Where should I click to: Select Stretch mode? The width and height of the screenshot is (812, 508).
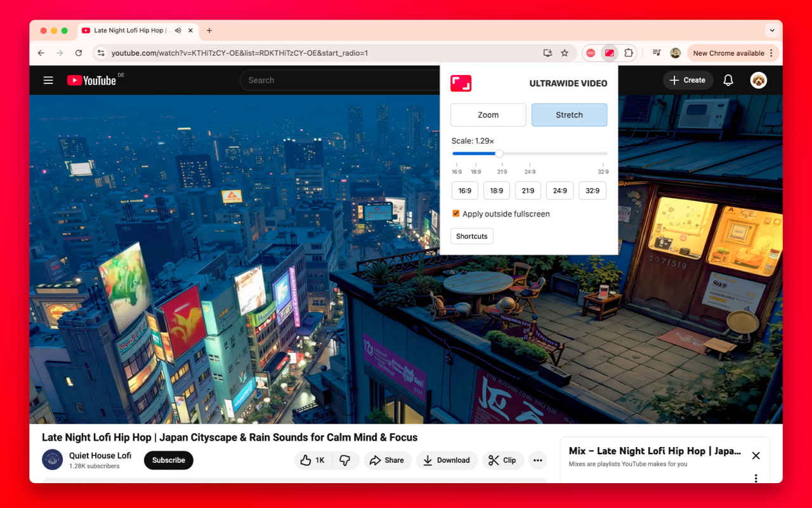tap(569, 115)
